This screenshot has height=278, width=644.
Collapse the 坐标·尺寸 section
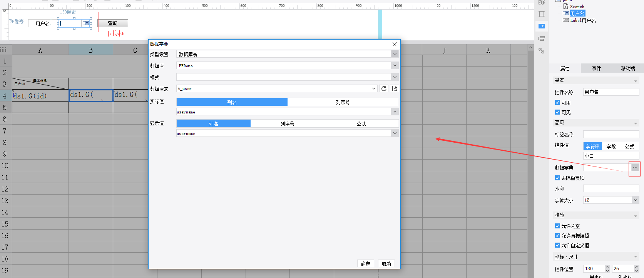[636, 257]
